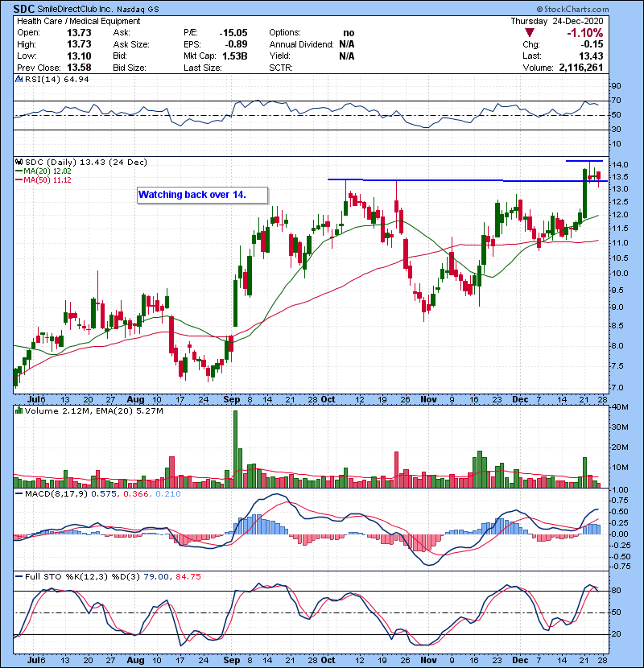
Task: Click the stochastic %K value 79.00
Action: pyautogui.click(x=156, y=577)
